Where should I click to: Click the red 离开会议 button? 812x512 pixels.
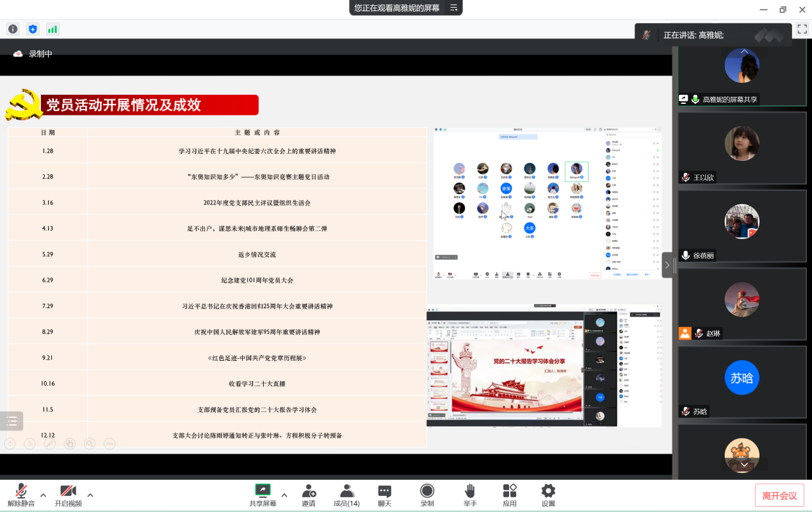pos(779,495)
